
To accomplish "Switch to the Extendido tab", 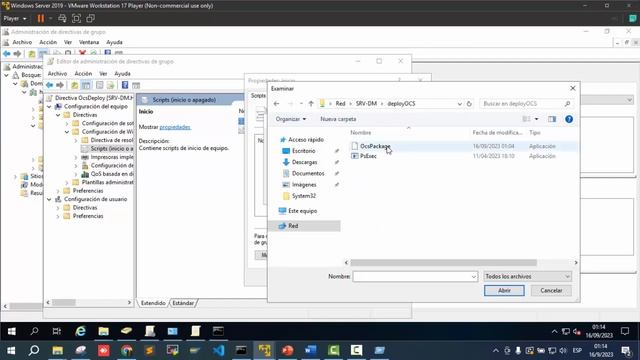I will coord(153,303).
